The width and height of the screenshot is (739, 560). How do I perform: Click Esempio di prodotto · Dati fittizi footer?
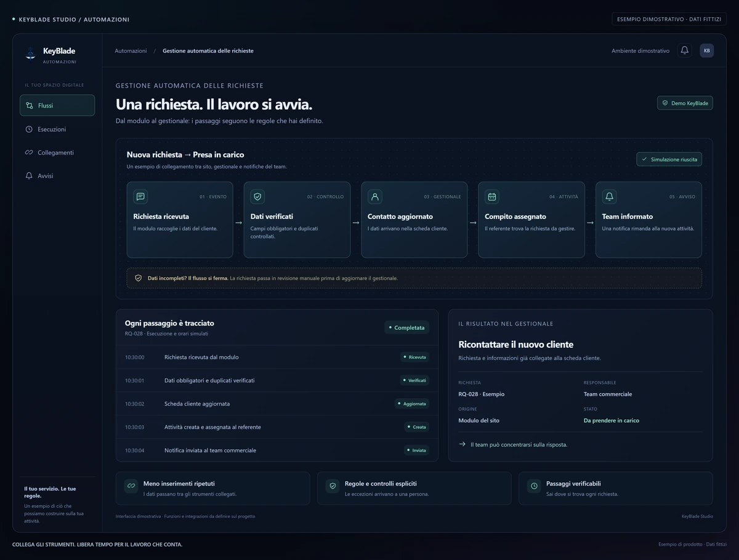pyautogui.click(x=692, y=544)
